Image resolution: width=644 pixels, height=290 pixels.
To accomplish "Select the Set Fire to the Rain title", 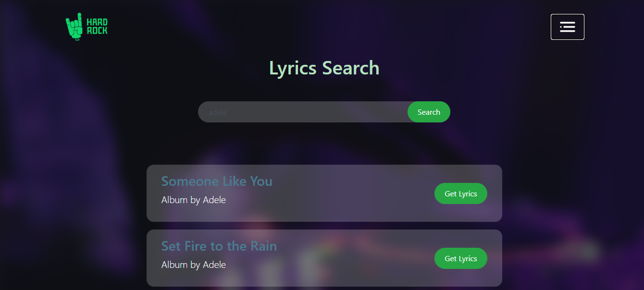I will point(219,246).
